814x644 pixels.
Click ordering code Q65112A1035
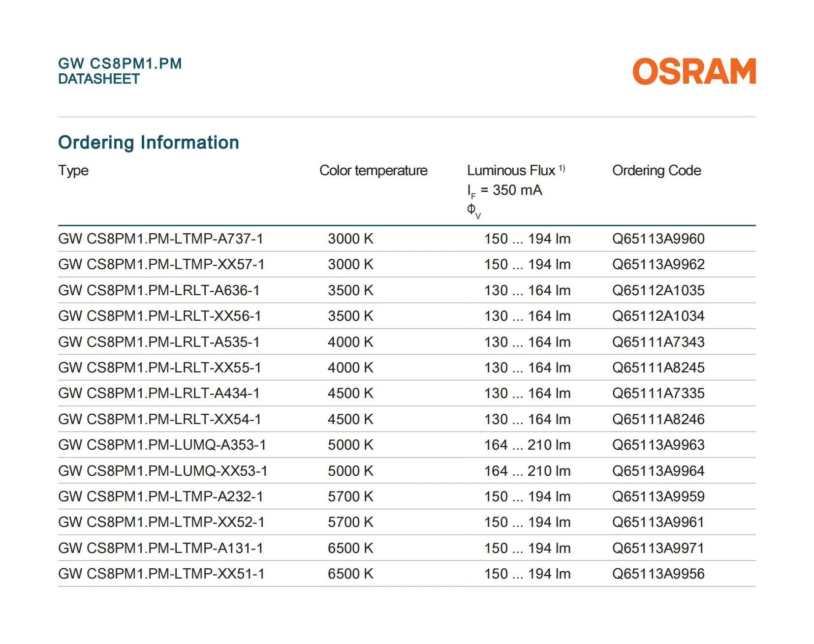coord(658,291)
